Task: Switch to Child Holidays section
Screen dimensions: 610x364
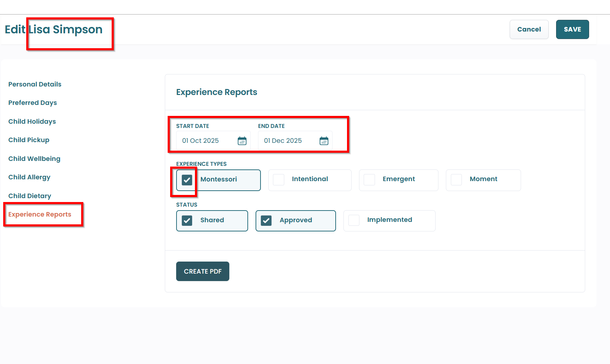Action: tap(32, 122)
